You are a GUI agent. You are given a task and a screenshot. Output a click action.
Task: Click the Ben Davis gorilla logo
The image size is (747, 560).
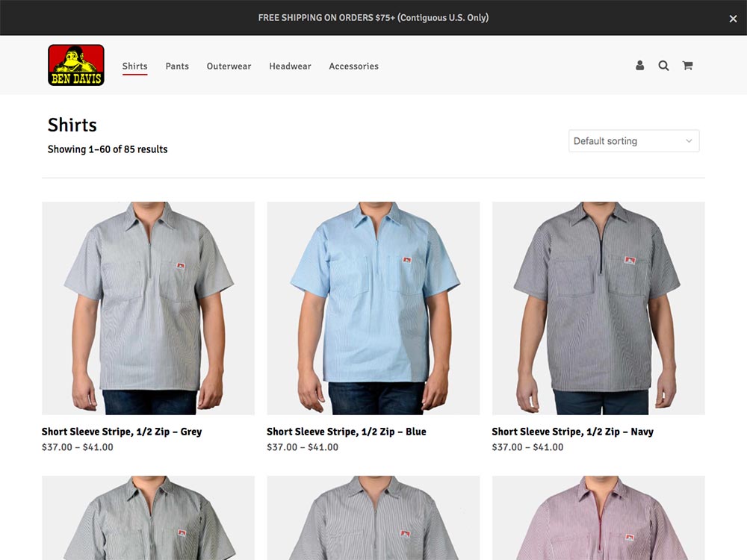(76, 65)
